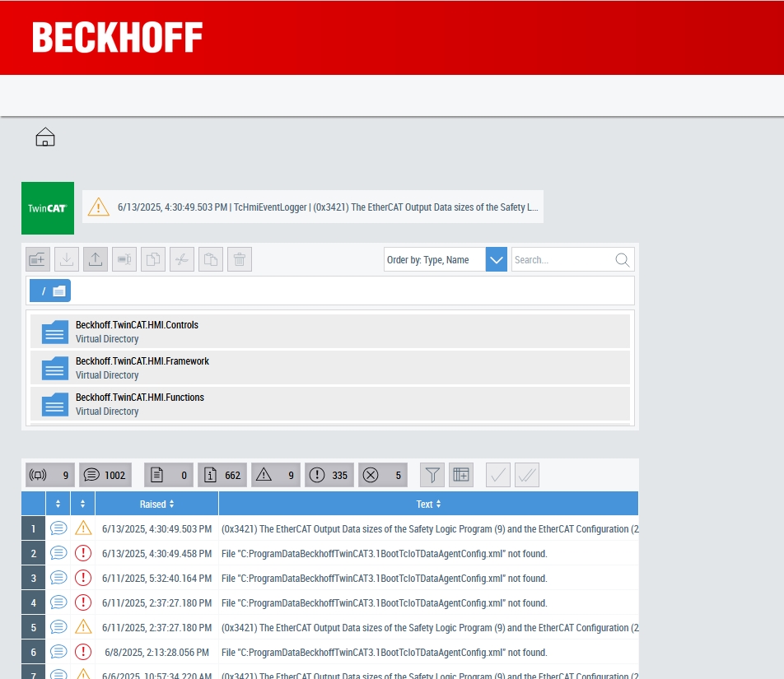Open the Order by dropdown arrow

tap(496, 260)
